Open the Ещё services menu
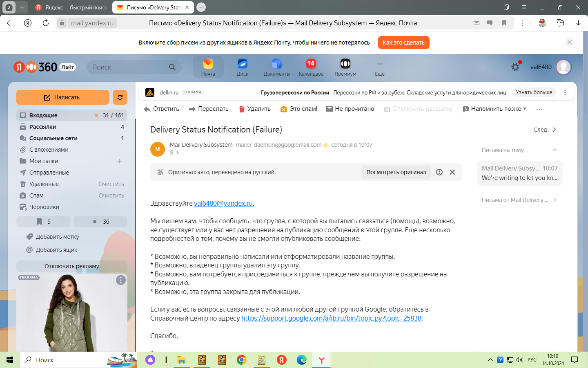 pyautogui.click(x=380, y=68)
